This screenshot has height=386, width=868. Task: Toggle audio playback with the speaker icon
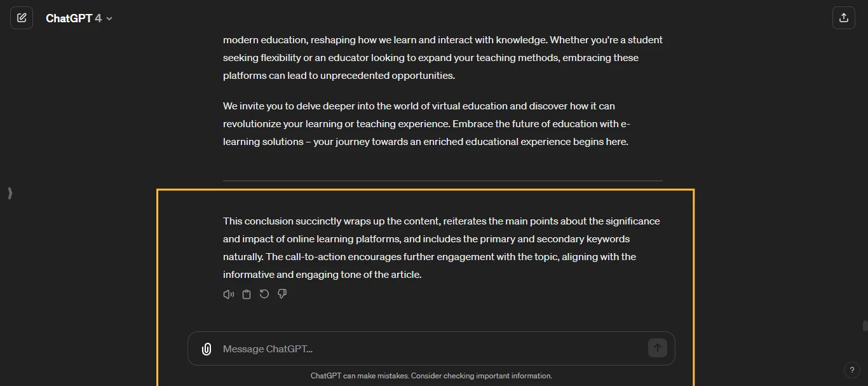click(228, 294)
